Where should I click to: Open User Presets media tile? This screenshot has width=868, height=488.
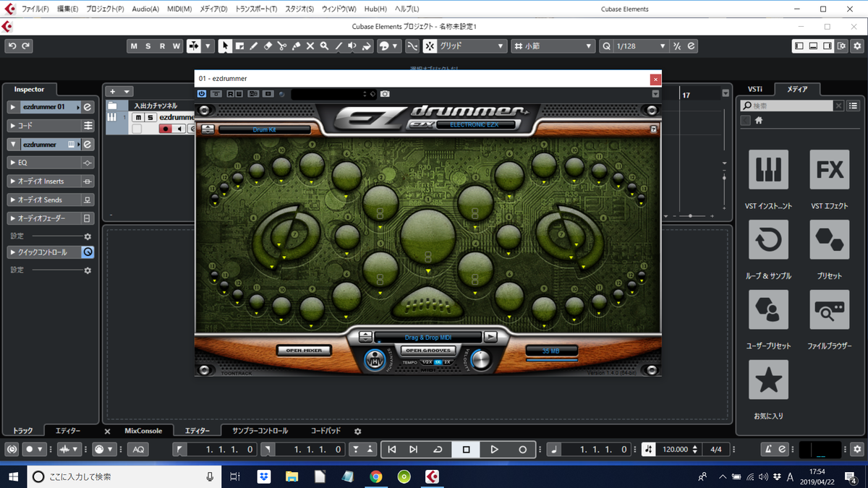768,310
